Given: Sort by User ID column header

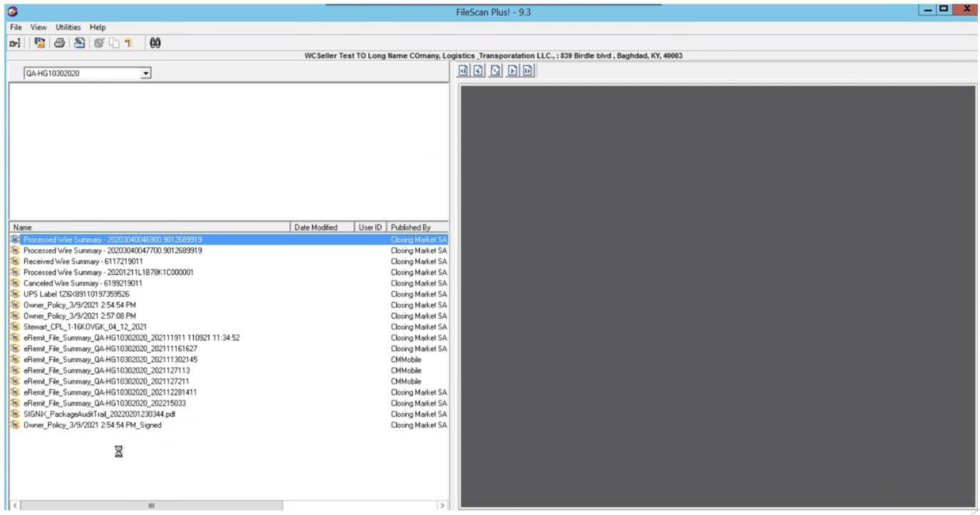Looking at the screenshot, I should pyautogui.click(x=370, y=227).
